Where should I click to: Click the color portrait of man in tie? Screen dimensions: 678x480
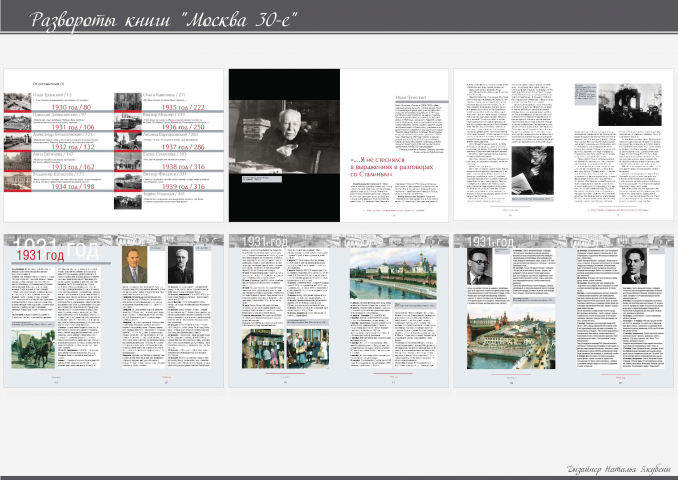point(134,265)
